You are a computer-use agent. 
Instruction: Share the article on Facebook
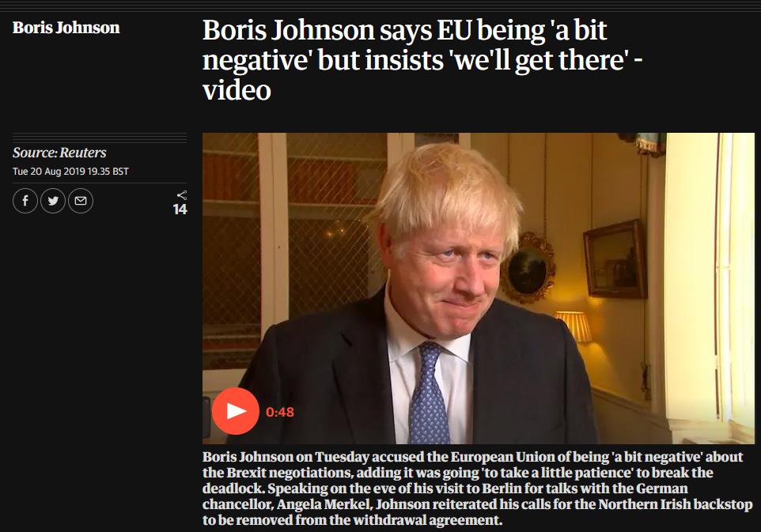pos(25,201)
